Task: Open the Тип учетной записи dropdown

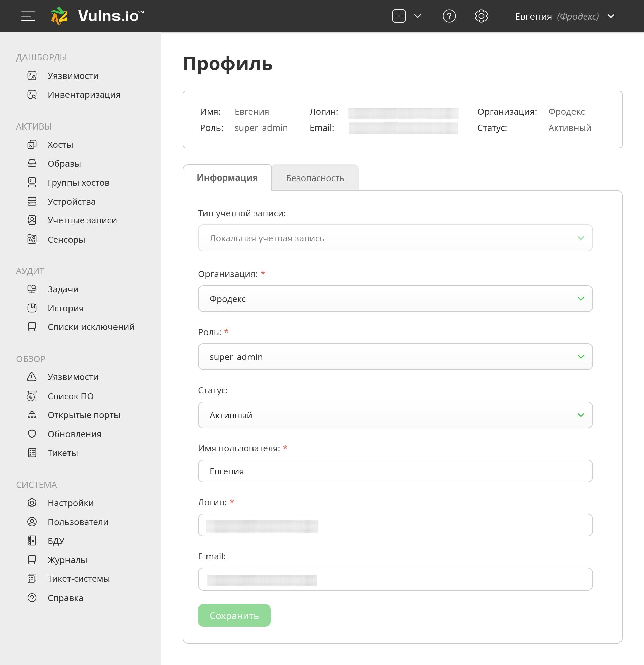Action: click(395, 238)
